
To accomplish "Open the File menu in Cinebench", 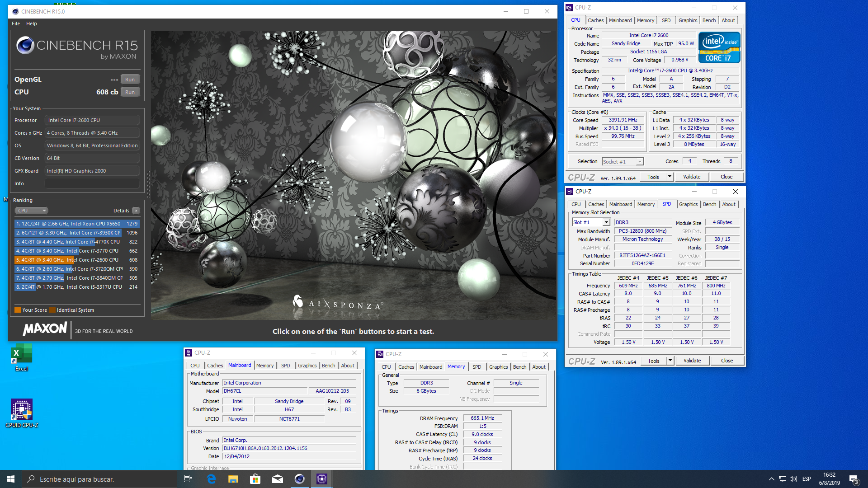I will (16, 23).
